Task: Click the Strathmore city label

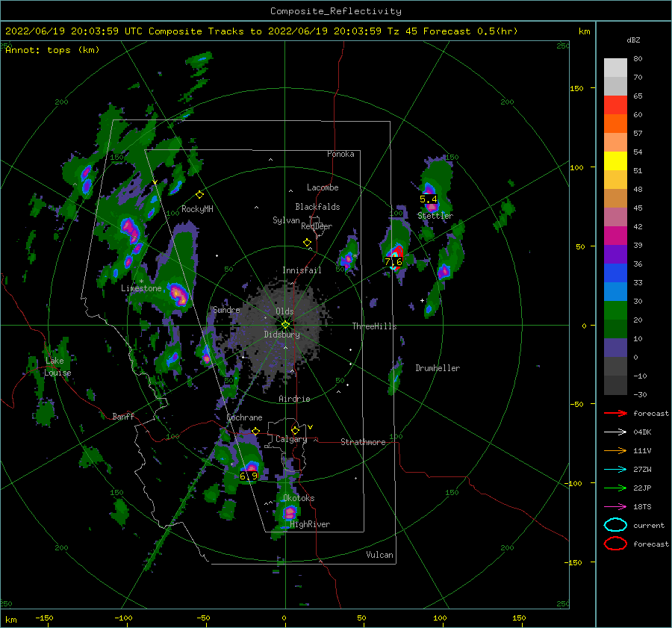Action: point(363,442)
